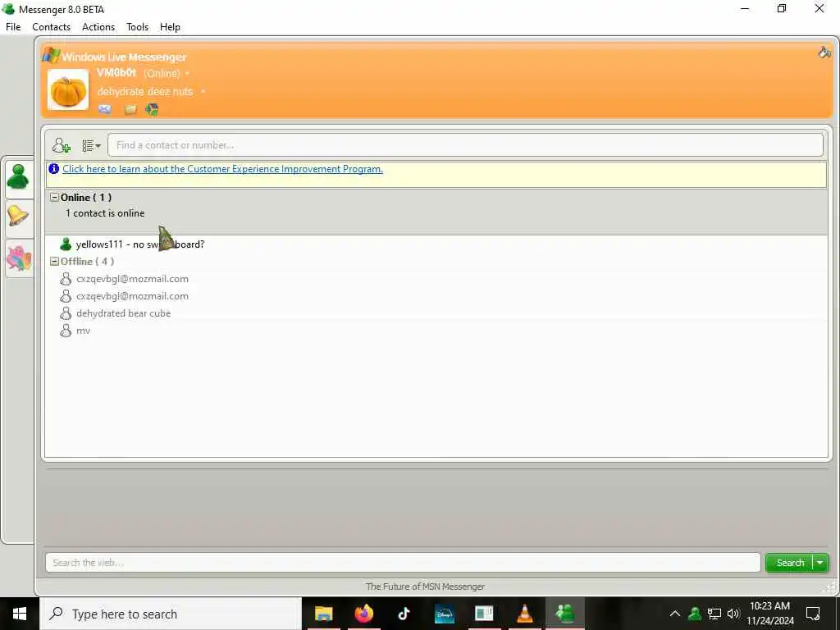Open the dropdown arrow beside 'dehydrate deez nuts'
This screenshot has height=630, width=840.
(x=203, y=92)
